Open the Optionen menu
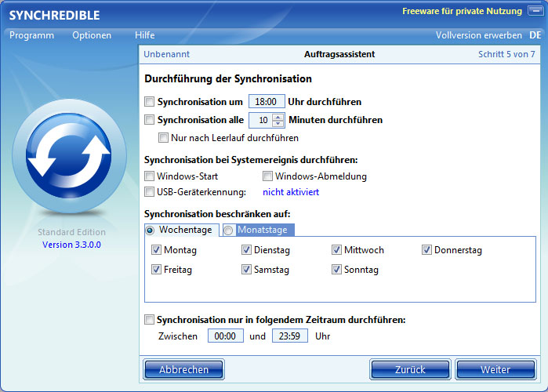Image resolution: width=548 pixels, height=392 pixels. click(92, 35)
